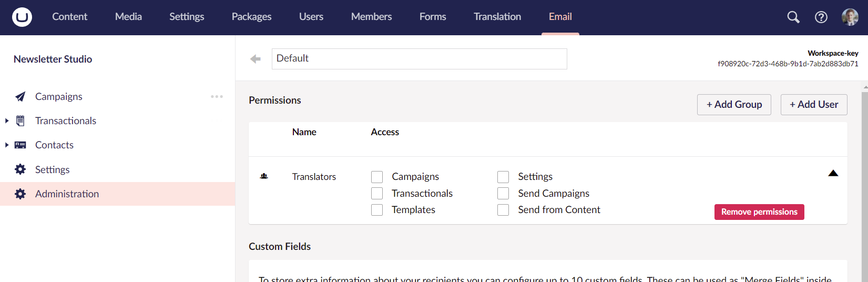Open the Media section
Screen dimensions: 868x282
(129, 17)
